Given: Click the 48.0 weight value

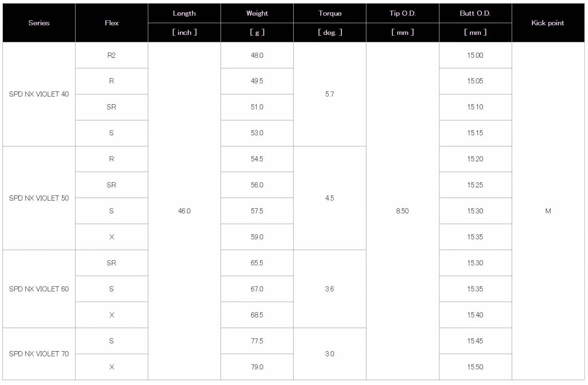Looking at the screenshot, I should click(x=257, y=55).
